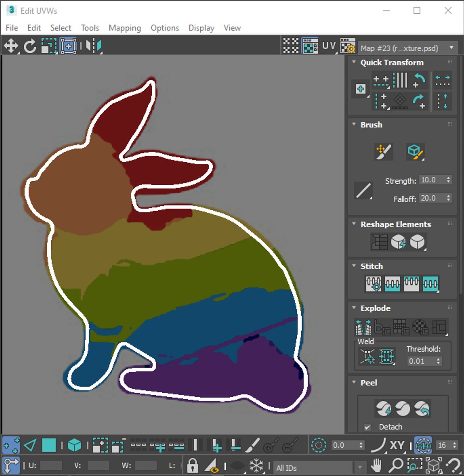
Task: Open the Map #23 texture dropdown
Action: tap(408, 48)
